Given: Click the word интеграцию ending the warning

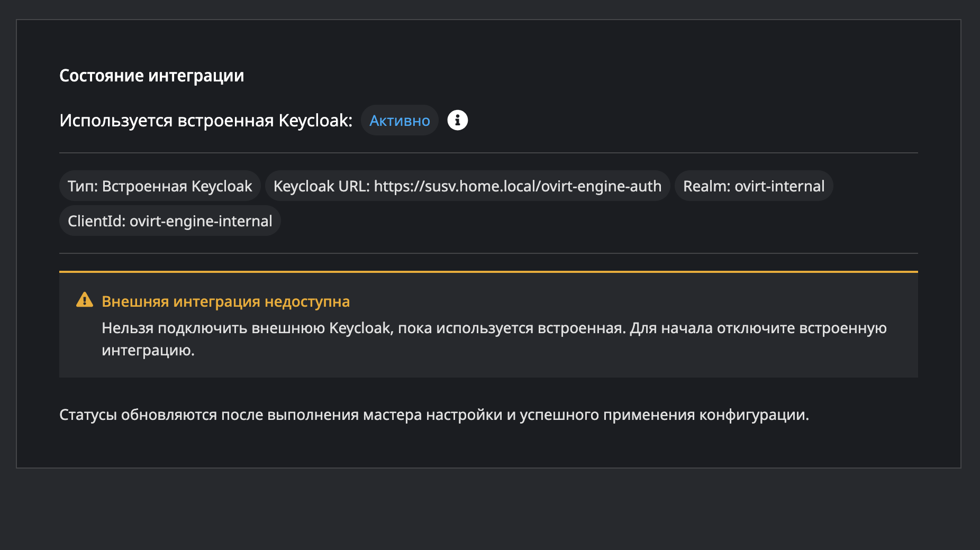Looking at the screenshot, I should [148, 351].
